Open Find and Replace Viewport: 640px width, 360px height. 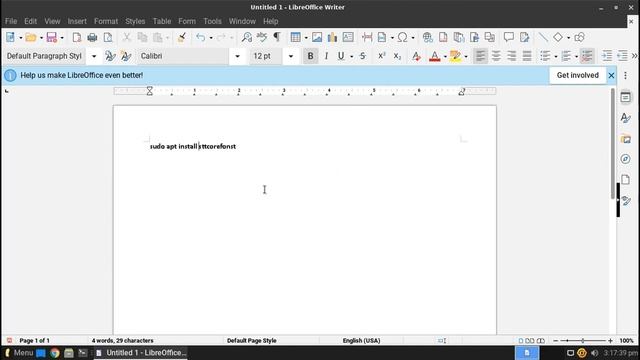[247, 38]
